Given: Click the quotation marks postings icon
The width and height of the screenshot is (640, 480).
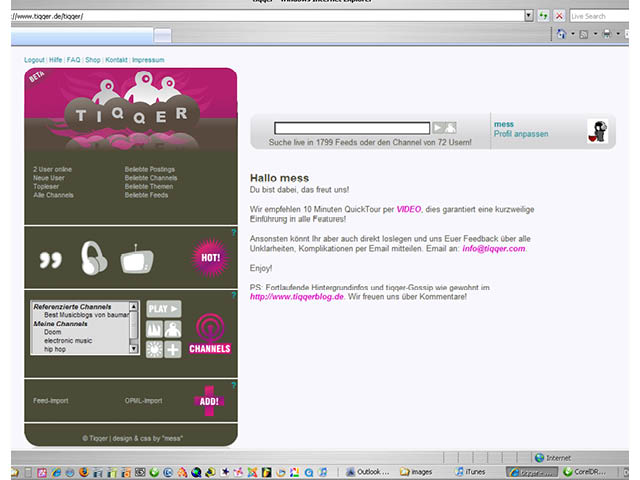Looking at the screenshot, I should tap(50, 260).
